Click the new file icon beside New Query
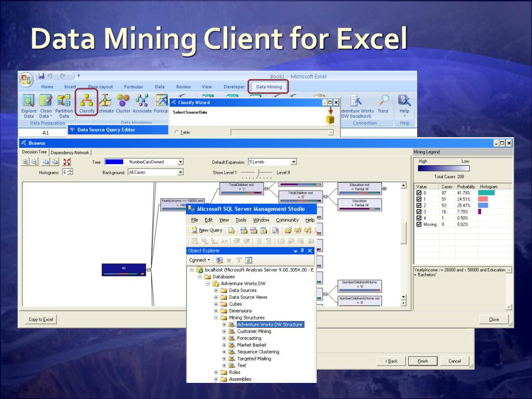 click(x=232, y=230)
